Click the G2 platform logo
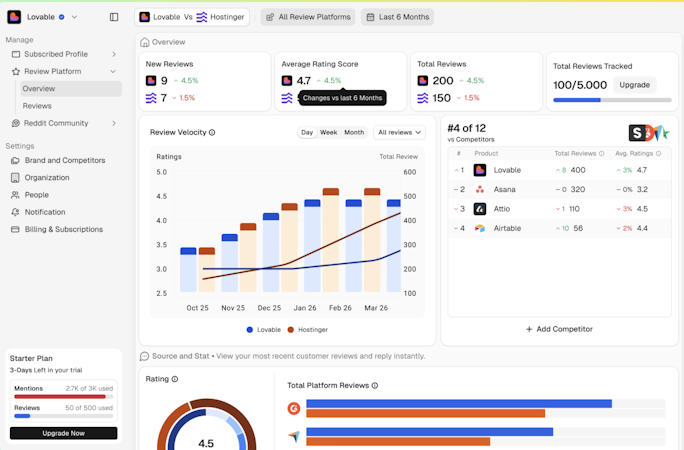The width and height of the screenshot is (684, 450). pos(294,409)
